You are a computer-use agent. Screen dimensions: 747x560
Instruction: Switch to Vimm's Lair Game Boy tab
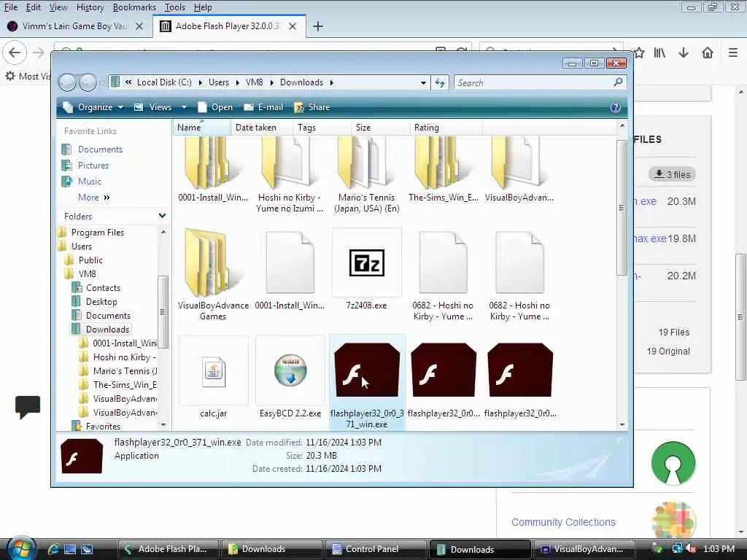pyautogui.click(x=75, y=26)
